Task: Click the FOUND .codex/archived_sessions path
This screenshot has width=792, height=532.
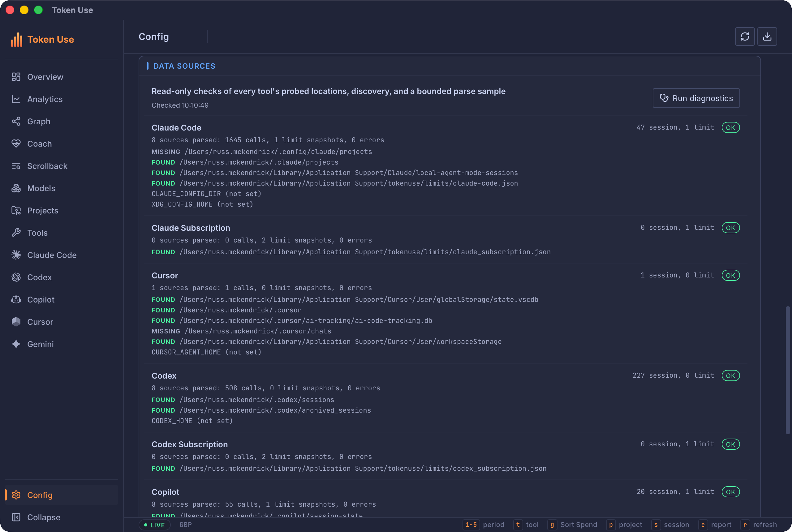Action: coord(261,410)
